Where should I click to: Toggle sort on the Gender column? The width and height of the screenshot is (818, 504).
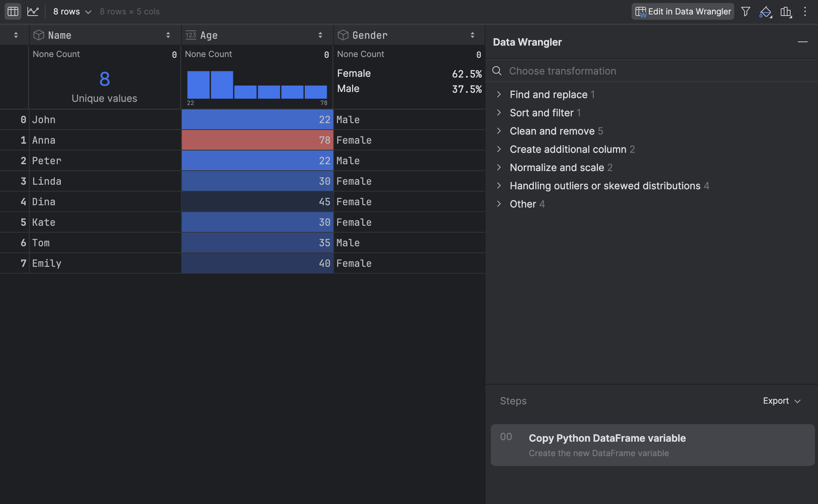(x=473, y=35)
